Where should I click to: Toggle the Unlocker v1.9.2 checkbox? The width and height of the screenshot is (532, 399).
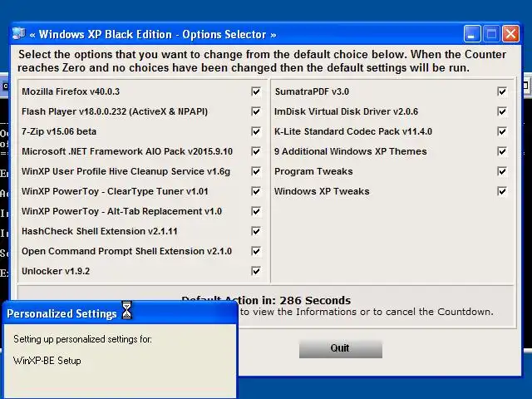coord(256,271)
